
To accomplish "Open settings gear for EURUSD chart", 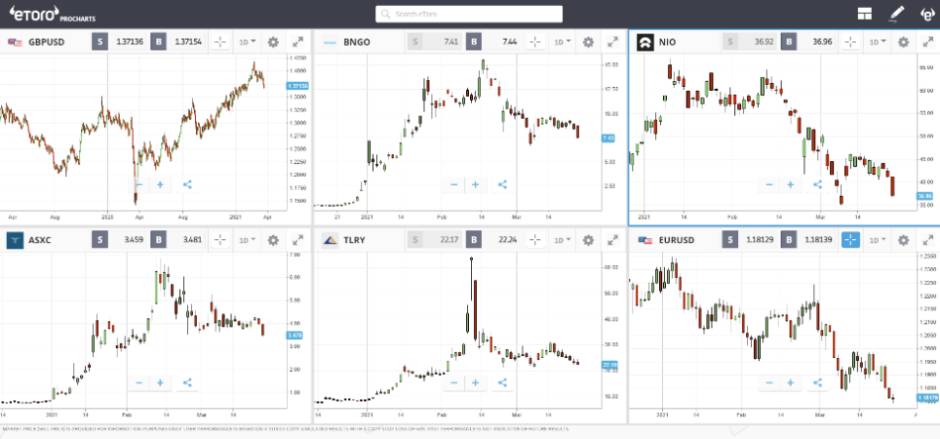I will coord(903,240).
